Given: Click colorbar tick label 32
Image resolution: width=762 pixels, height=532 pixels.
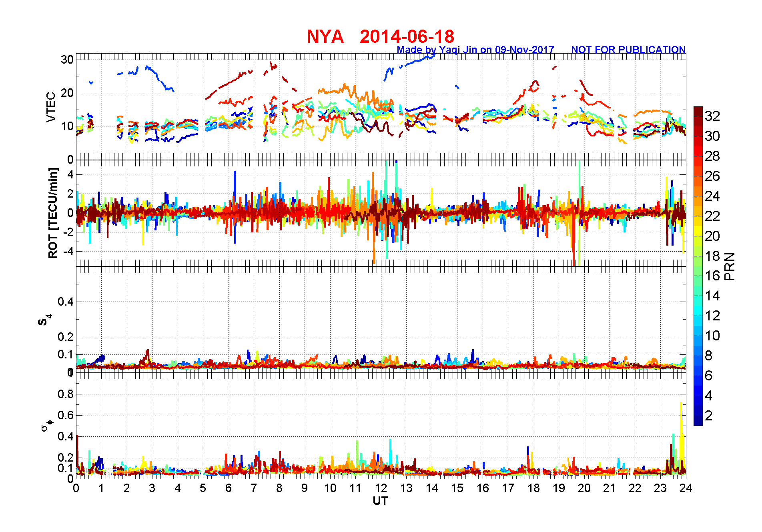Looking at the screenshot, I should (x=712, y=116).
